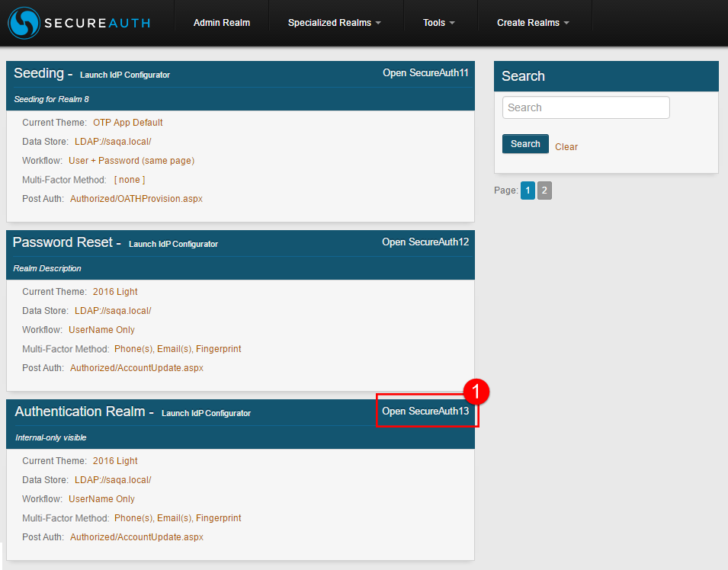This screenshot has height=570, width=728.
Task: Open User + Password (same page) workflow
Action: [x=131, y=161]
